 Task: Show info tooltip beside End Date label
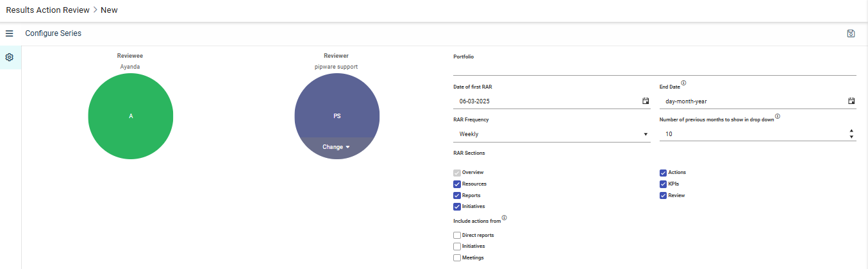tap(683, 83)
